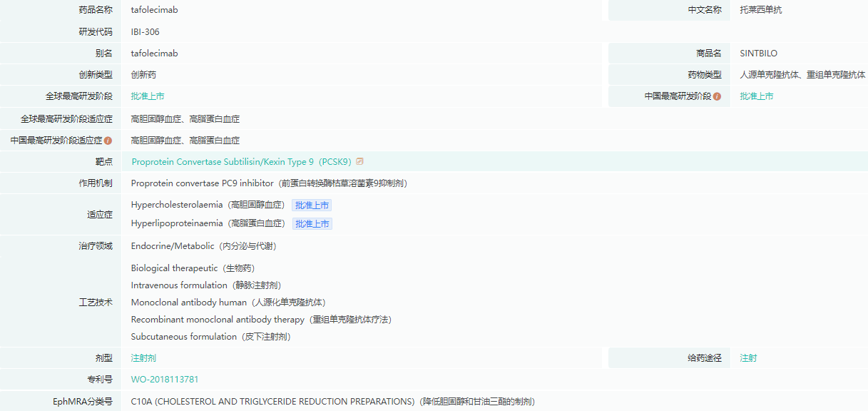Click the 给药途径 field label
The image size is (868, 411).
tap(705, 358)
